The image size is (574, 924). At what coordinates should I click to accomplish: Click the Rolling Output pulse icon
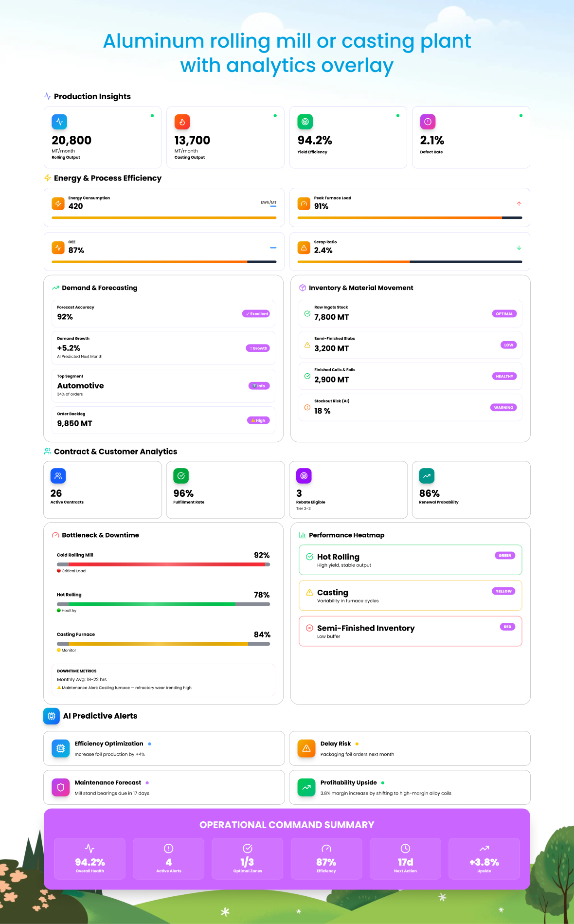pos(59,122)
